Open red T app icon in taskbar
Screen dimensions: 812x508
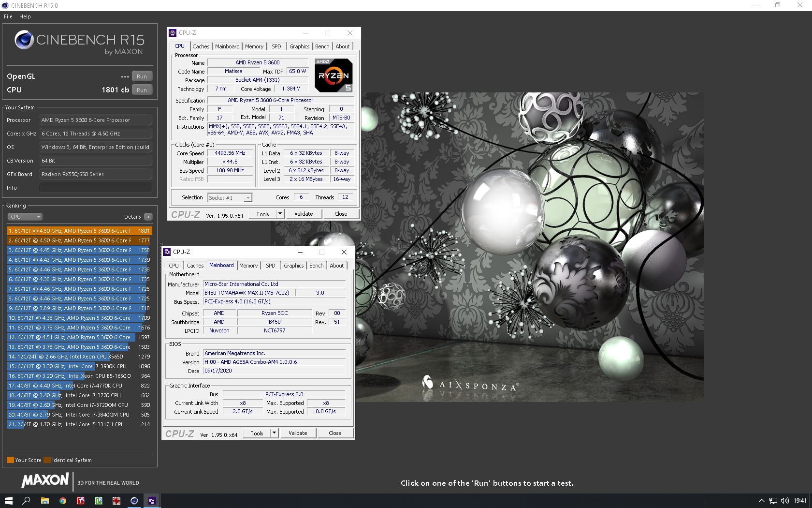pos(81,501)
